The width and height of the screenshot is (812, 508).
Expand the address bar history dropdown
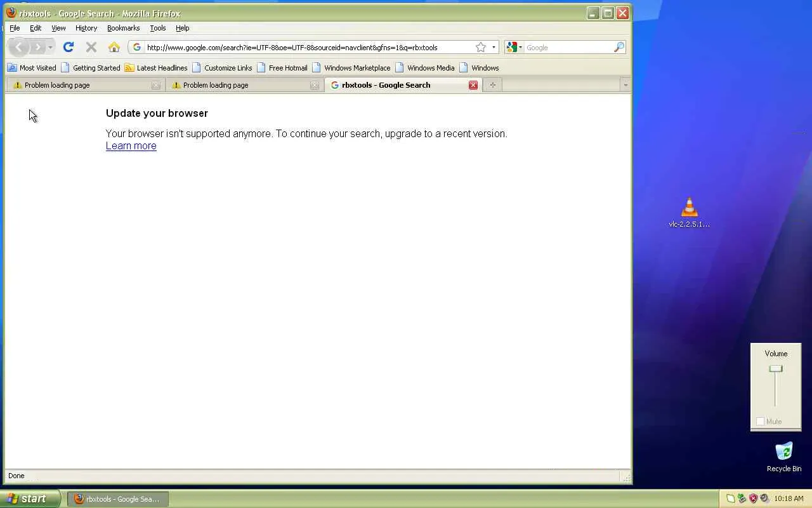click(494, 47)
